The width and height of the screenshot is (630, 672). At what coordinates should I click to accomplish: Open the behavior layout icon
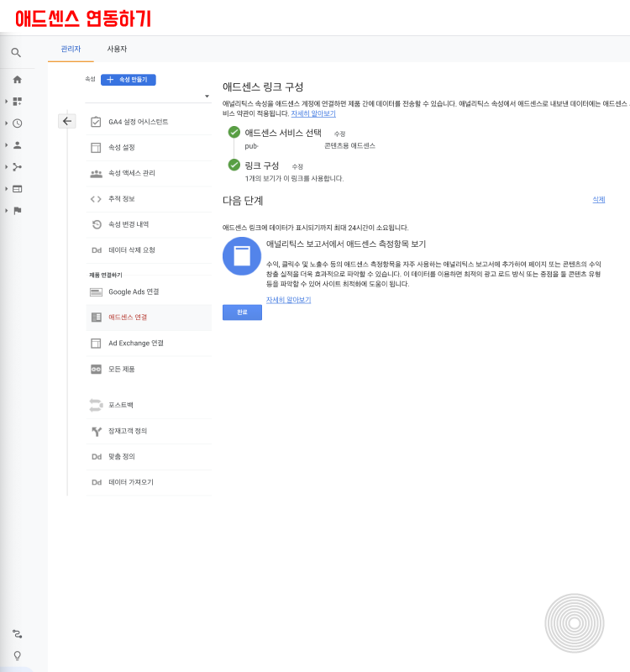pyautogui.click(x=17, y=189)
